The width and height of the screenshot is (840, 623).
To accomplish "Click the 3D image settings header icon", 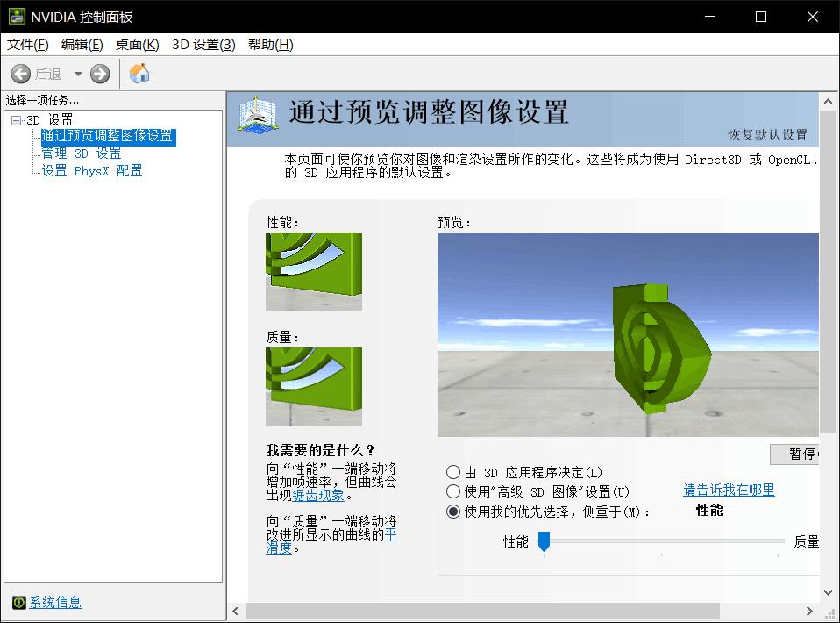I will click(x=258, y=114).
